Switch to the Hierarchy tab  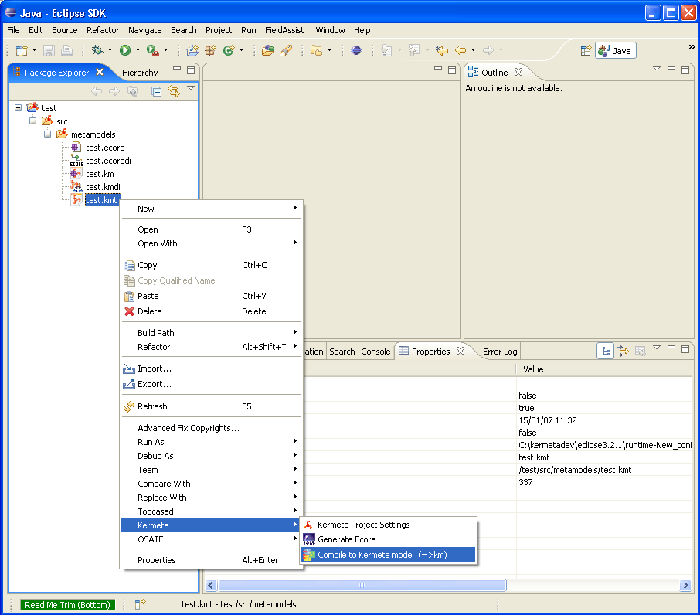[x=140, y=73]
